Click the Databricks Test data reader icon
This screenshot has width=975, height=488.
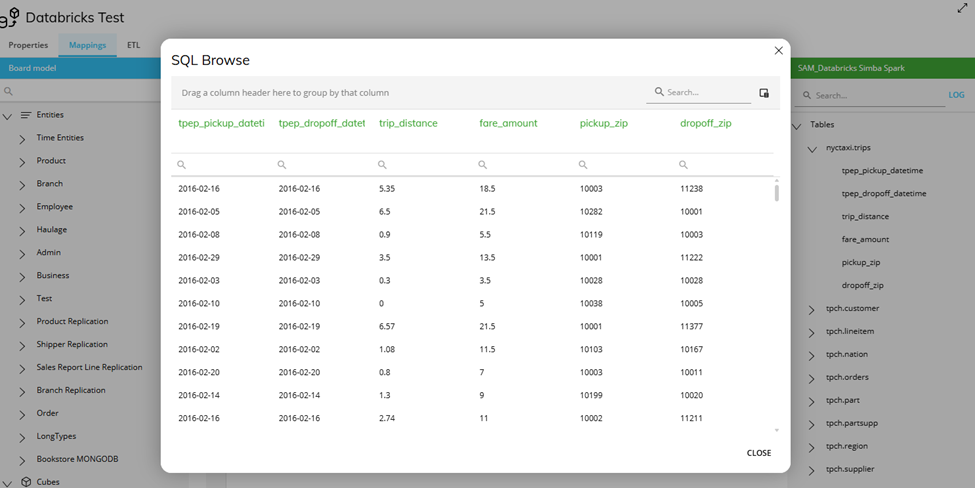(x=9, y=17)
